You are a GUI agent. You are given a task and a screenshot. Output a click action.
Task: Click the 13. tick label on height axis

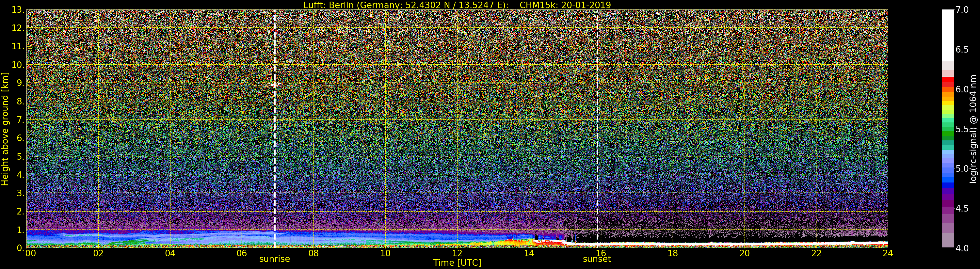[x=18, y=10]
